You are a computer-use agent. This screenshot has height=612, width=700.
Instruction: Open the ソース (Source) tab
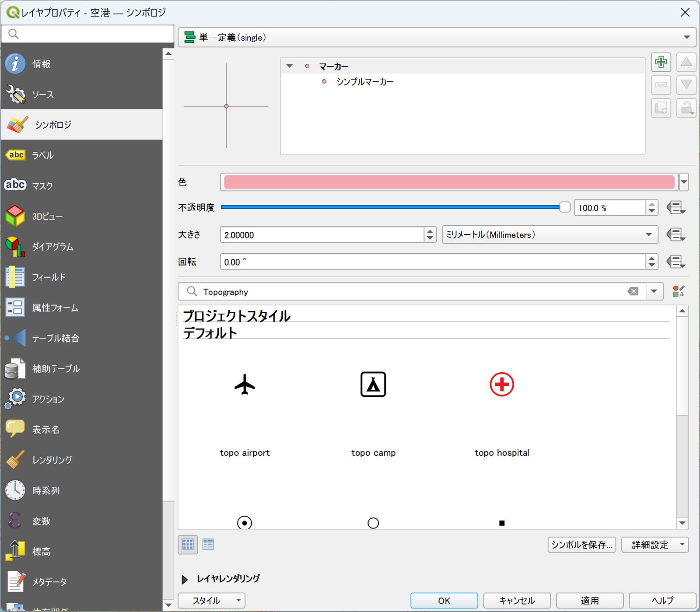(81, 94)
